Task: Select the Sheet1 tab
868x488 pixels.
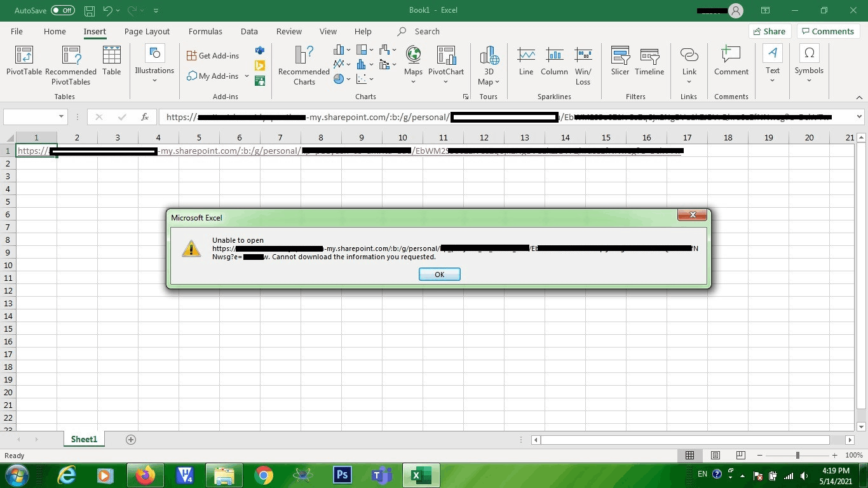Action: click(x=84, y=439)
